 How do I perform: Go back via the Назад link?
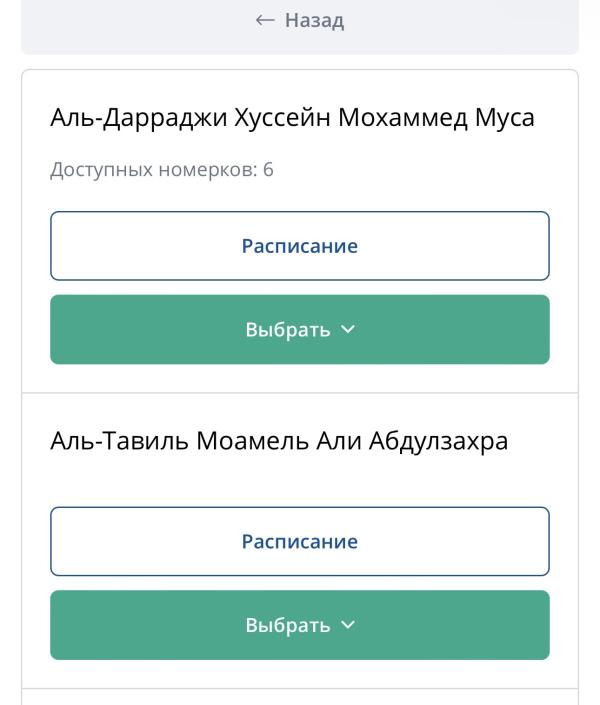tap(300, 20)
